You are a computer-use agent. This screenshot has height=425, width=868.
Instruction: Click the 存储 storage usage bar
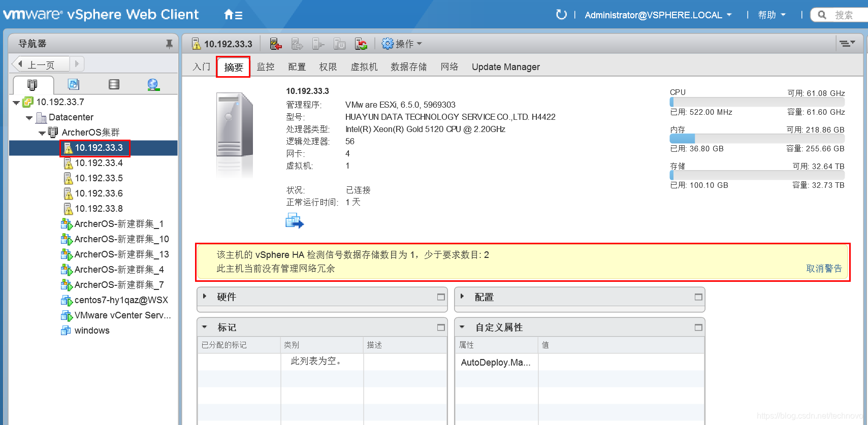coord(757,175)
